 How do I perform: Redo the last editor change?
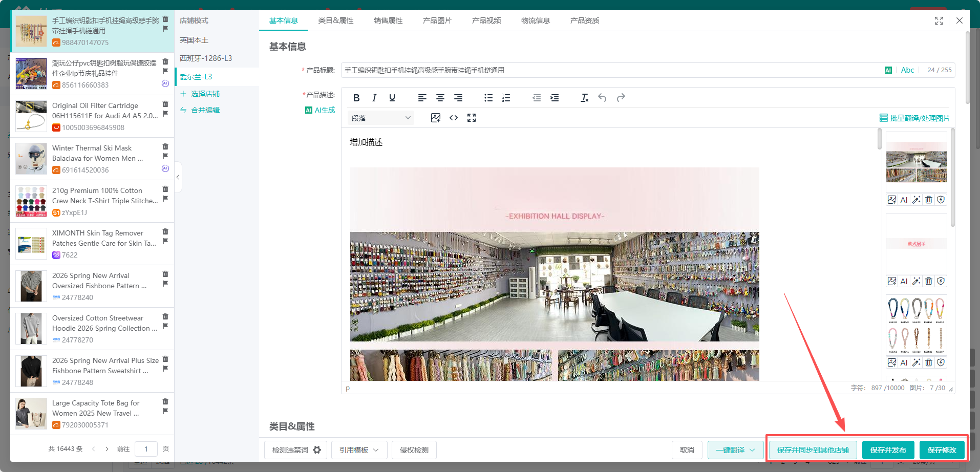click(621, 98)
